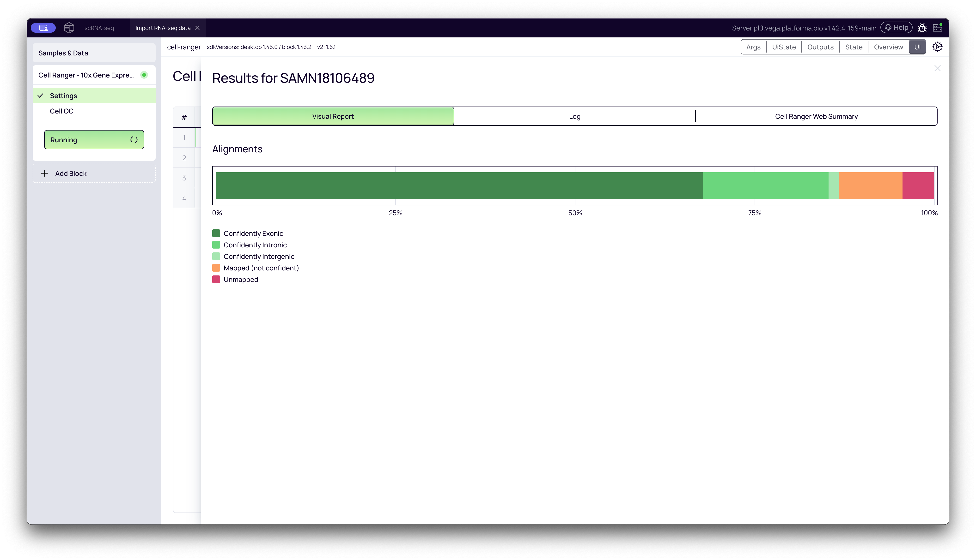Screen dimensions: 976x560
Task: Click the Running spinner indicator
Action: click(x=134, y=140)
